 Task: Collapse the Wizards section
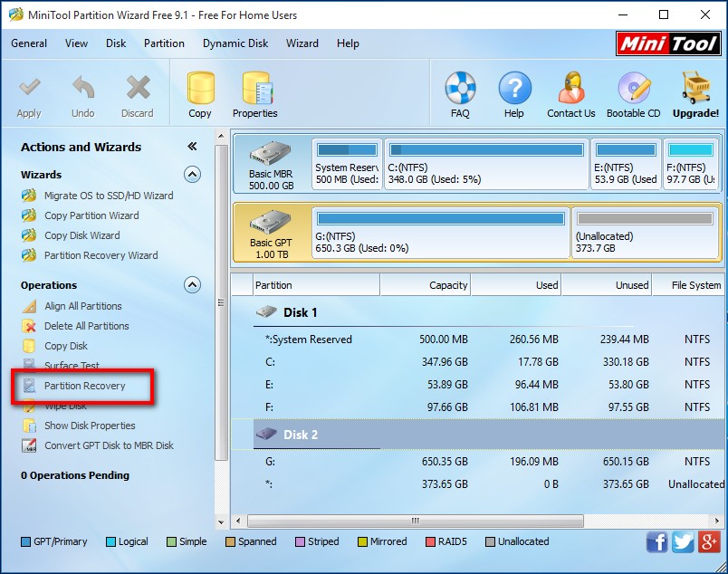pyautogui.click(x=192, y=174)
